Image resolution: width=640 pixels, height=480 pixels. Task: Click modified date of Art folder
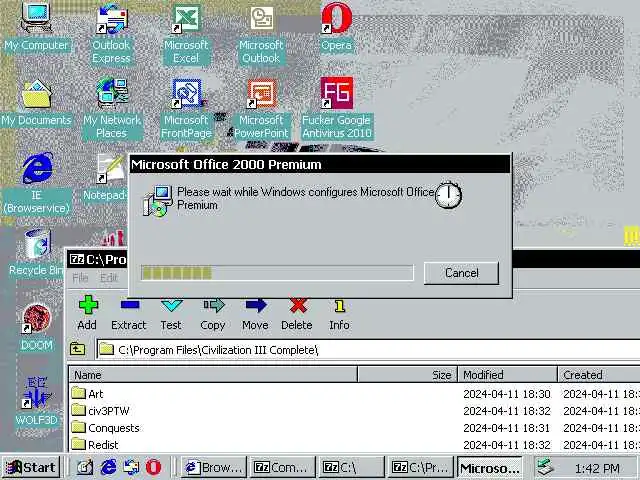pyautogui.click(x=507, y=394)
